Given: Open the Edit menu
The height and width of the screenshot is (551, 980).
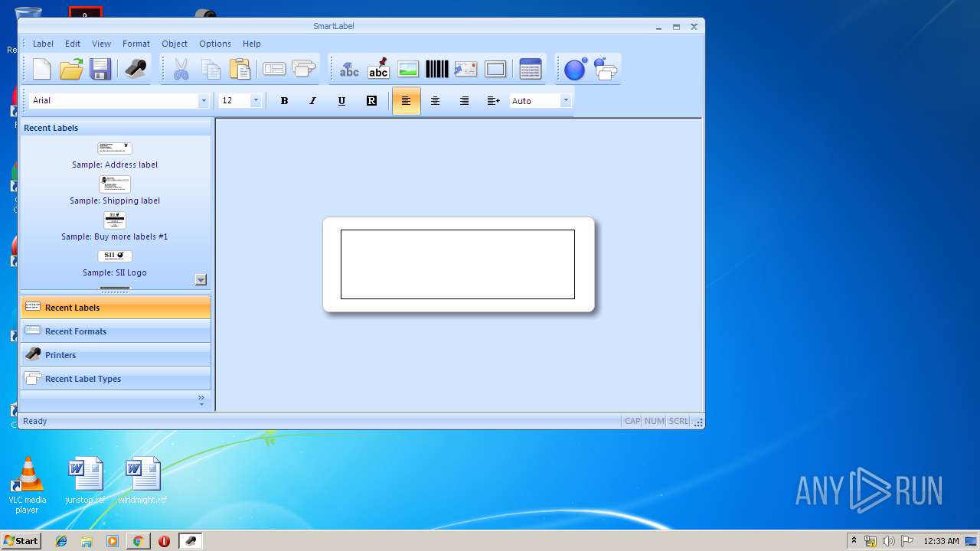Looking at the screenshot, I should click(73, 44).
